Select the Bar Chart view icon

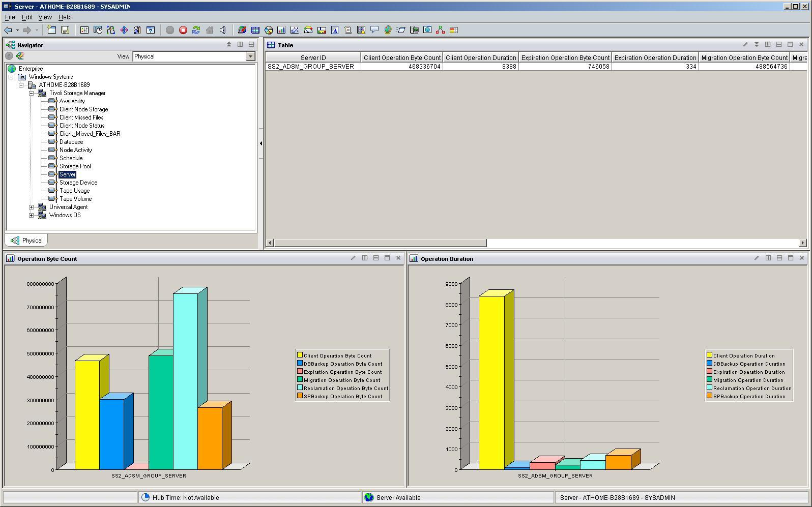(x=281, y=30)
